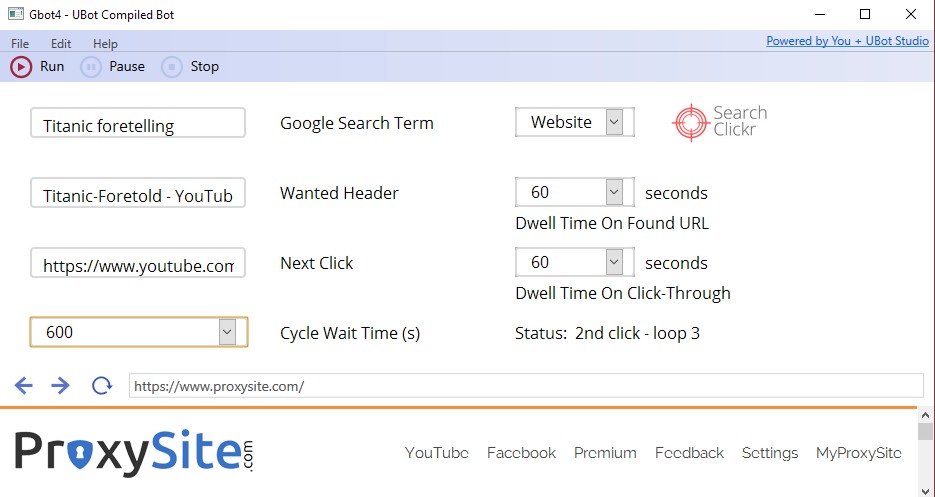
Task: Click the page's vertical scrollbar thumb
Action: click(925, 431)
